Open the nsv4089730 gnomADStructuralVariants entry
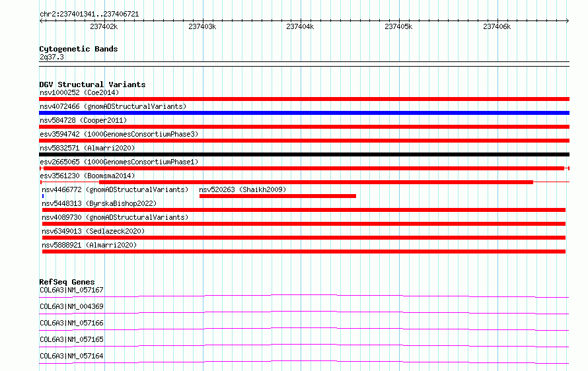 pyautogui.click(x=115, y=217)
